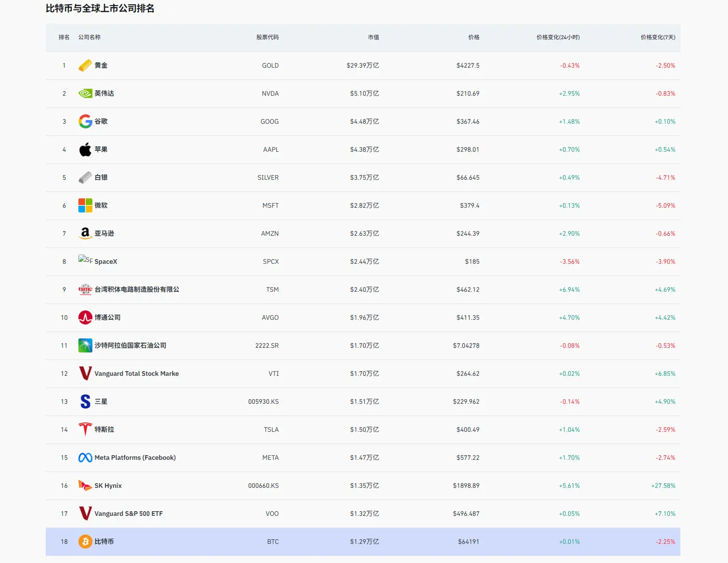Click the Apple logo icon
The image size is (728, 563).
tap(85, 149)
